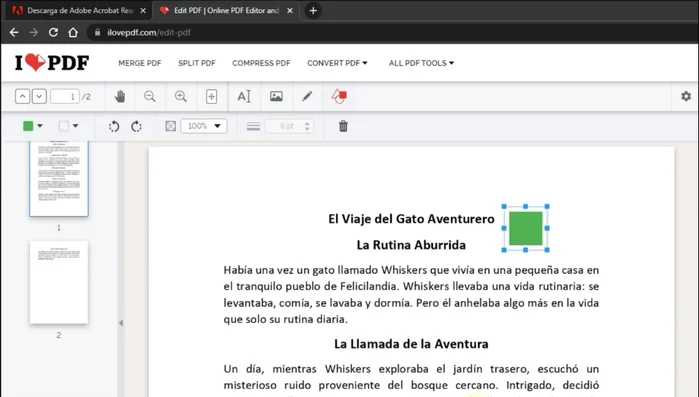The height and width of the screenshot is (397, 699).
Task: Click the fit page icon
Action: pos(211,96)
